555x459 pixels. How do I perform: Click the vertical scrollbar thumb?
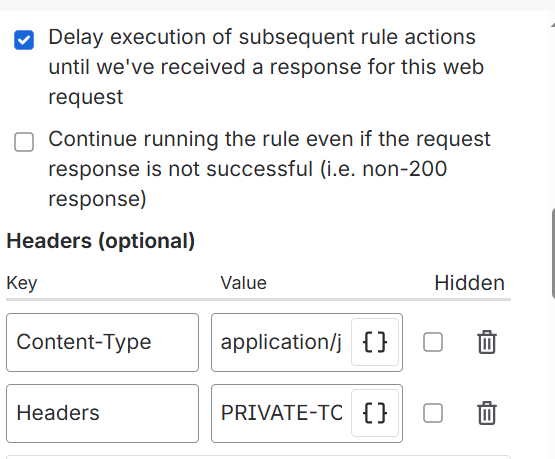(553, 254)
